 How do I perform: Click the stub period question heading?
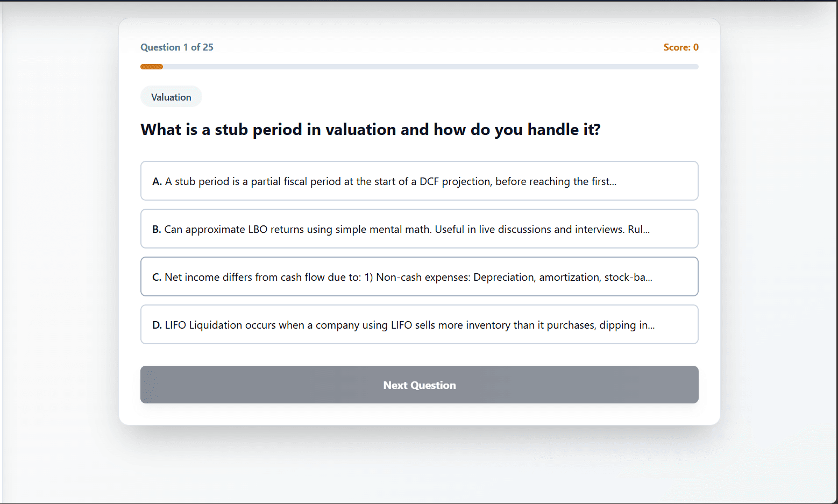coord(370,130)
